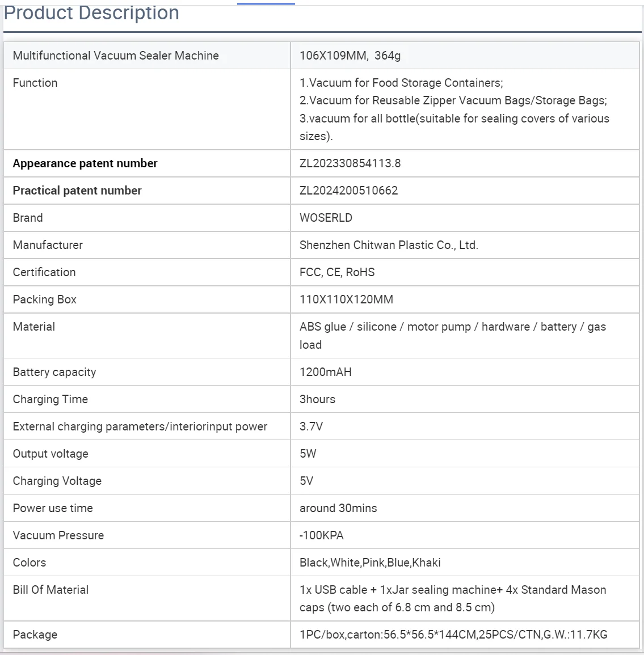Screen dimensions: 644x655
Task: Click the Function row label
Action: click(x=35, y=83)
